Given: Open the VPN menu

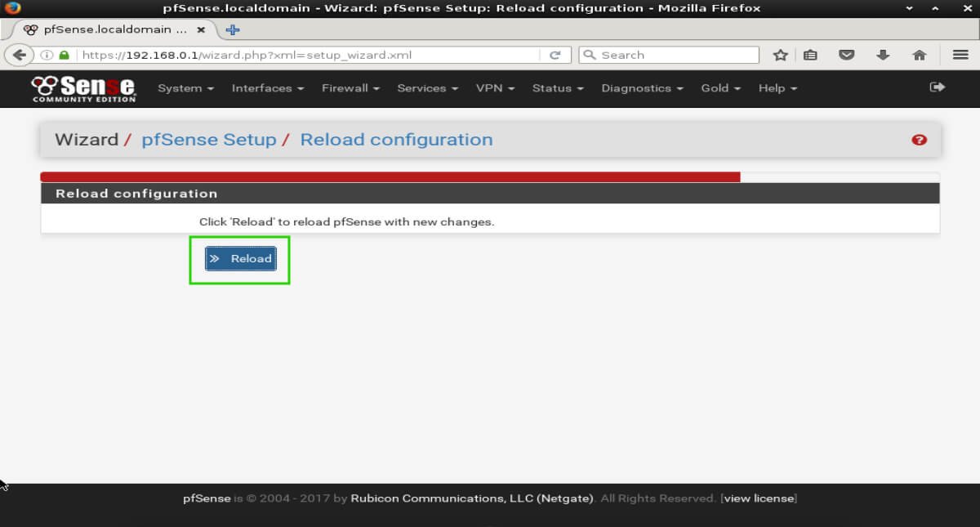Looking at the screenshot, I should (x=495, y=88).
